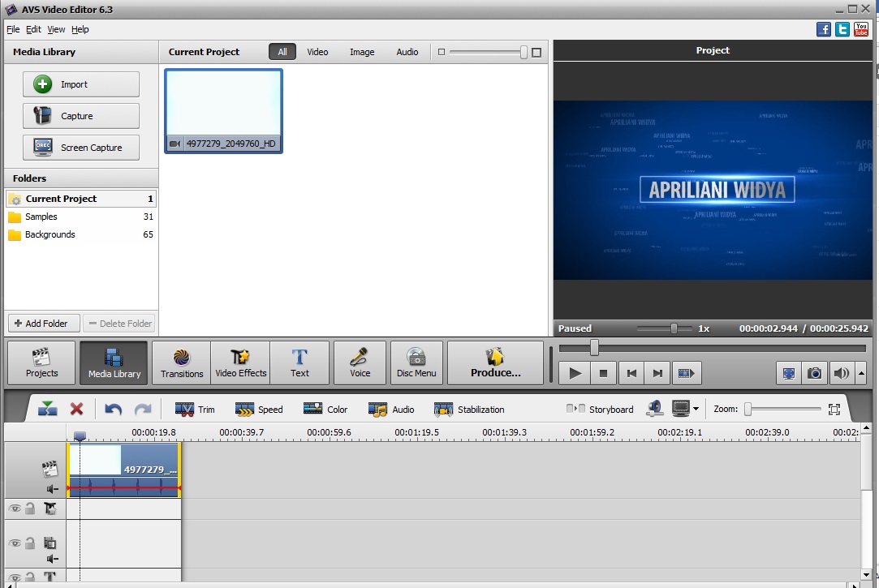Delete selected clip using red X icon
The image size is (879, 588).
(76, 410)
